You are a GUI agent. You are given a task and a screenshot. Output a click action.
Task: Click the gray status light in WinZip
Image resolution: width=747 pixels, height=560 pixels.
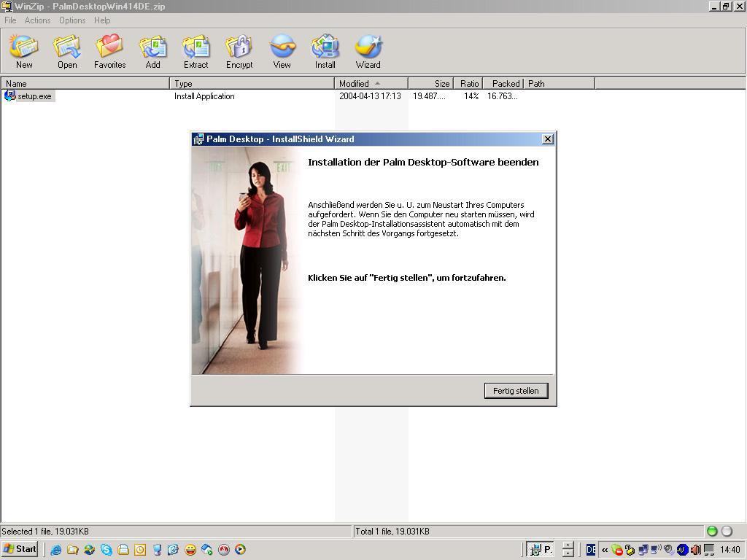point(727,531)
